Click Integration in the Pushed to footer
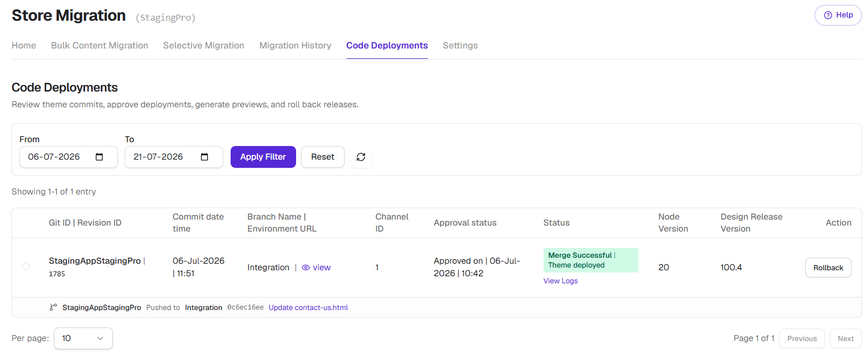 click(203, 307)
